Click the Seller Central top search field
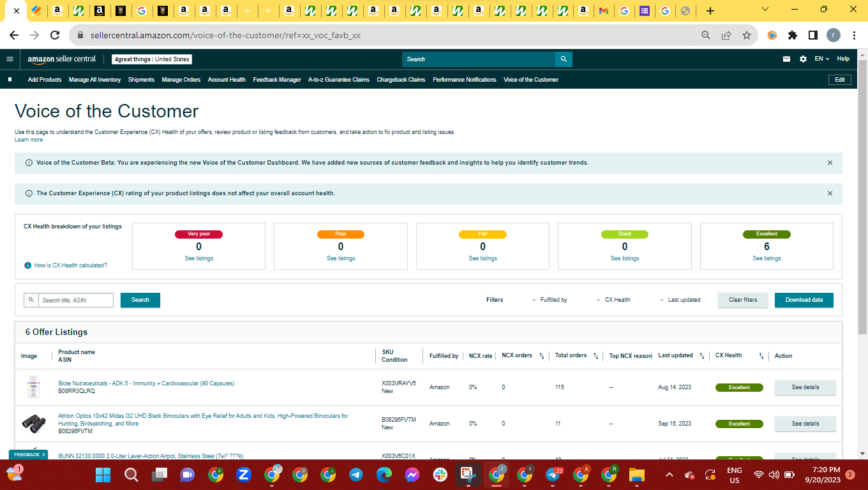This screenshot has width=868, height=490. click(x=479, y=59)
